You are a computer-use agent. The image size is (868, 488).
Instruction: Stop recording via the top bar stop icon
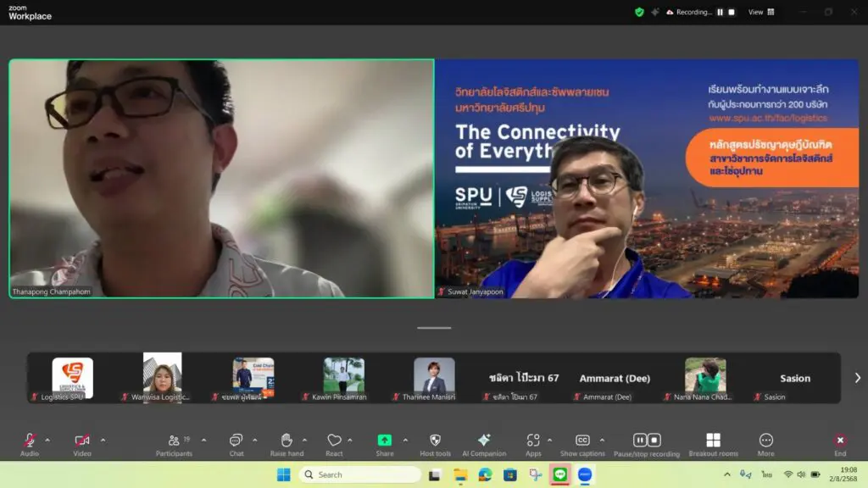pos(732,12)
